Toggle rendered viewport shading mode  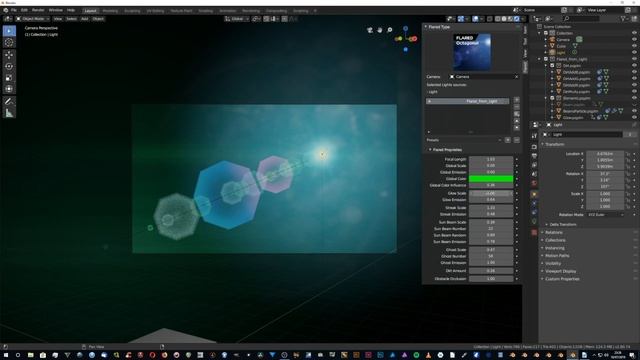coord(517,19)
